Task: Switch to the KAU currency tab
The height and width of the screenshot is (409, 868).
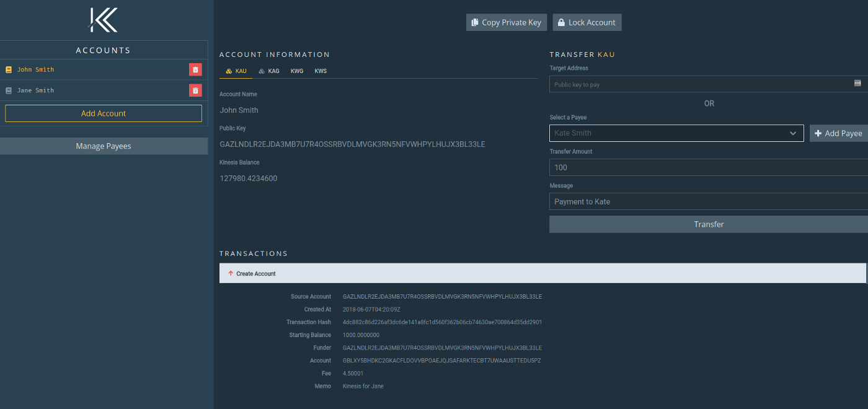Action: pyautogui.click(x=236, y=71)
